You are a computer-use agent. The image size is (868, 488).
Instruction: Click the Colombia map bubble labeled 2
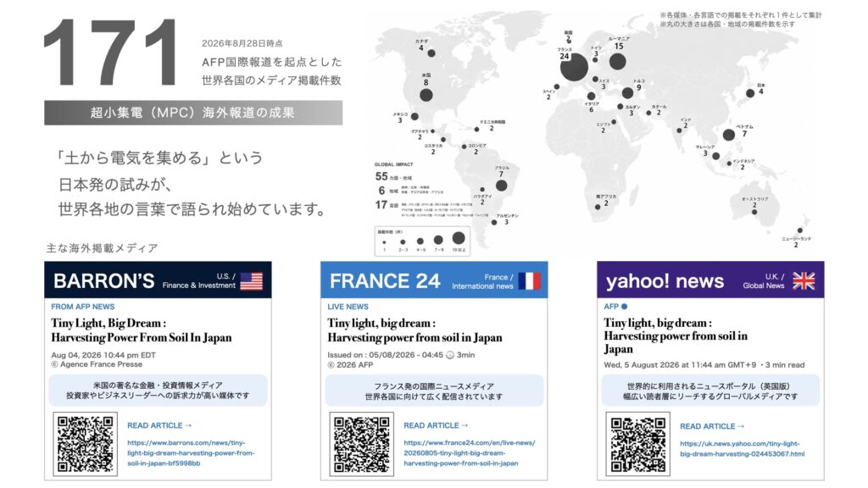464,147
